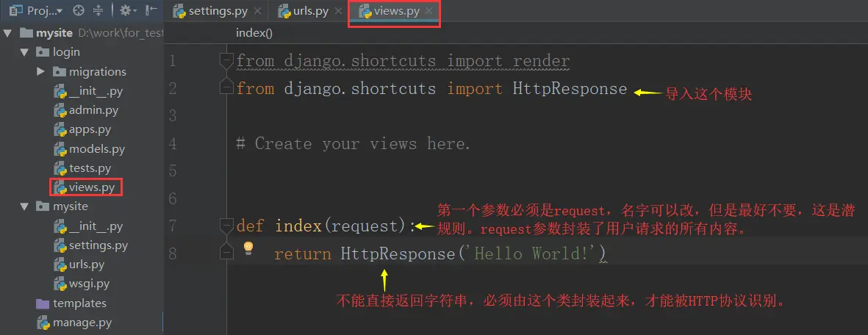Close the settings.py tab
Viewport: 868px width, 335px height.
[x=257, y=11]
